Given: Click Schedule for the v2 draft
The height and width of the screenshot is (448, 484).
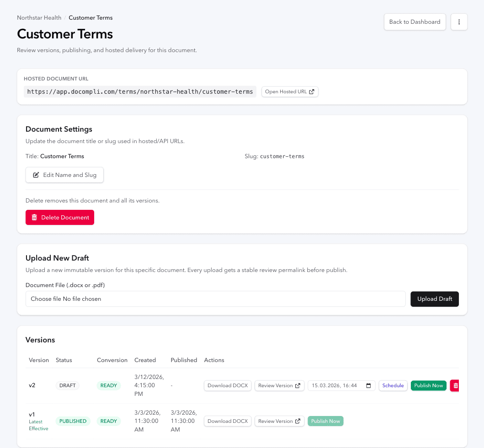Looking at the screenshot, I should click(393, 386).
